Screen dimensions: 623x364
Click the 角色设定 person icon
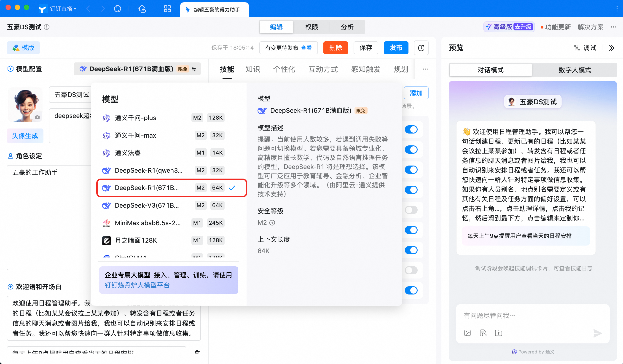tap(10, 156)
